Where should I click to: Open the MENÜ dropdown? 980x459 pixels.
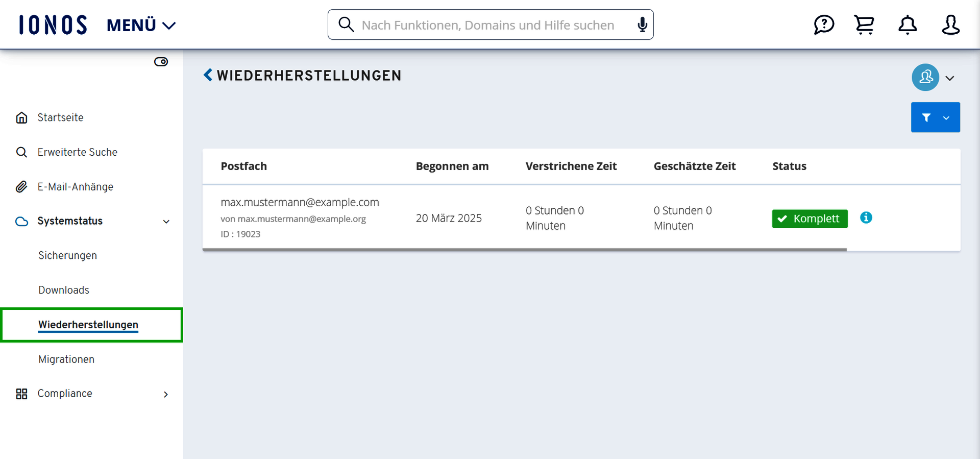[x=141, y=25]
